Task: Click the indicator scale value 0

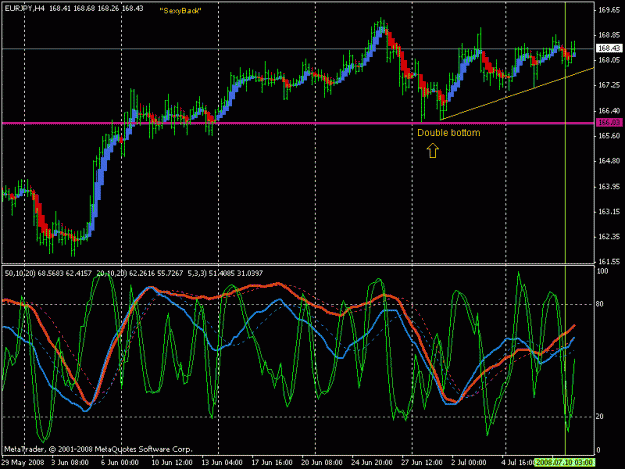Action: [x=598, y=450]
